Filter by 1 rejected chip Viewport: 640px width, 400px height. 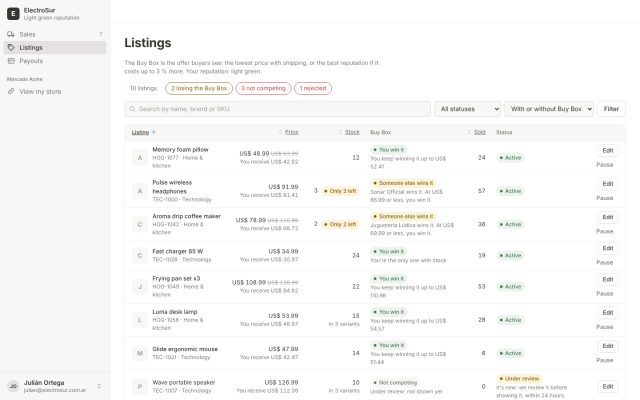pyautogui.click(x=313, y=88)
